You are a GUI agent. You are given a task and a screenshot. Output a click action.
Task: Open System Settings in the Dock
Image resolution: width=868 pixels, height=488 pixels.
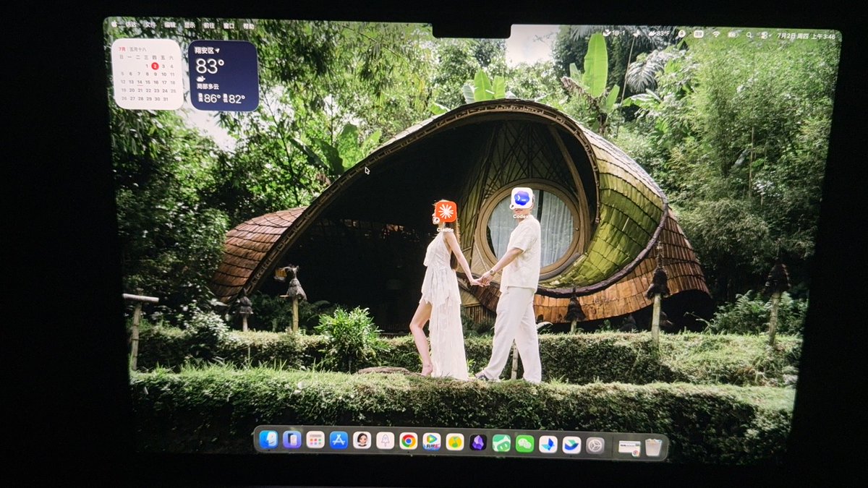595,445
